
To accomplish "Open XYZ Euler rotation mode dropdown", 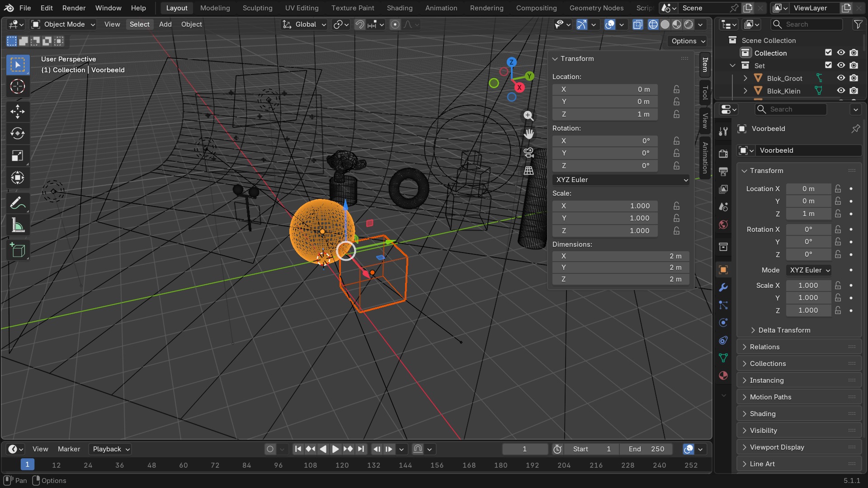I will pos(621,180).
